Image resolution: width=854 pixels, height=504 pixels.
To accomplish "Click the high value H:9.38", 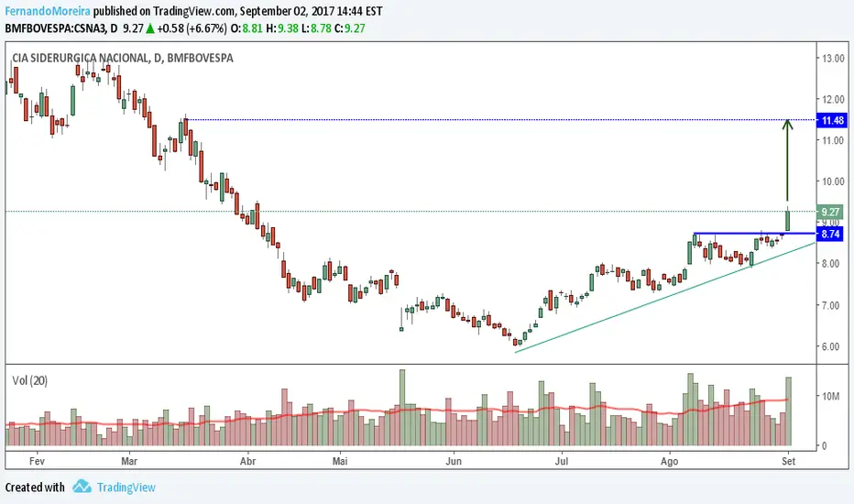I will 282,28.
